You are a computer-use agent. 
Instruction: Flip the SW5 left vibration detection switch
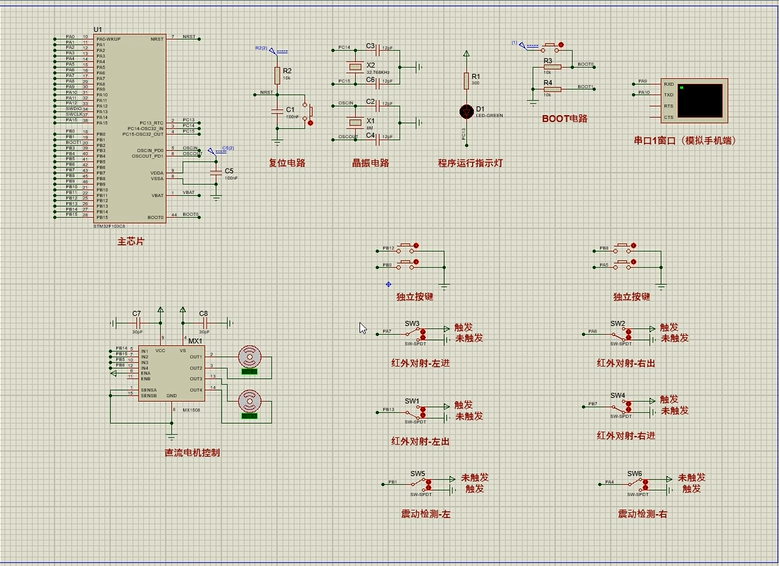coord(418,484)
